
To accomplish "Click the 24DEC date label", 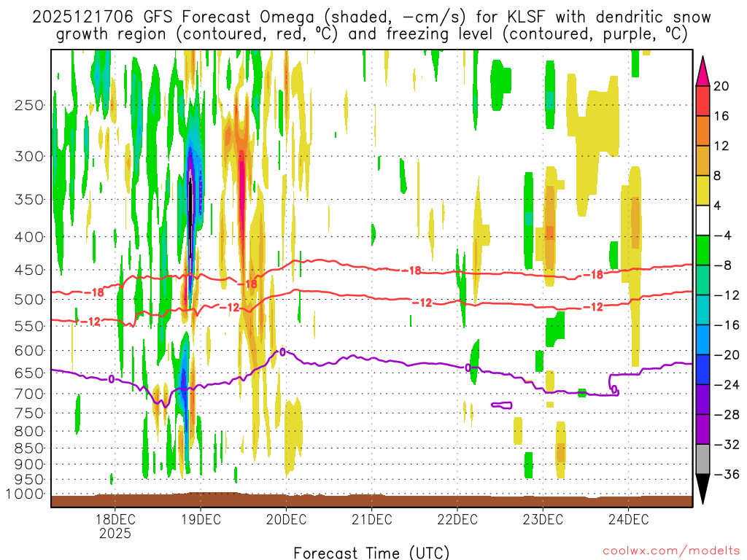I will click(628, 519).
